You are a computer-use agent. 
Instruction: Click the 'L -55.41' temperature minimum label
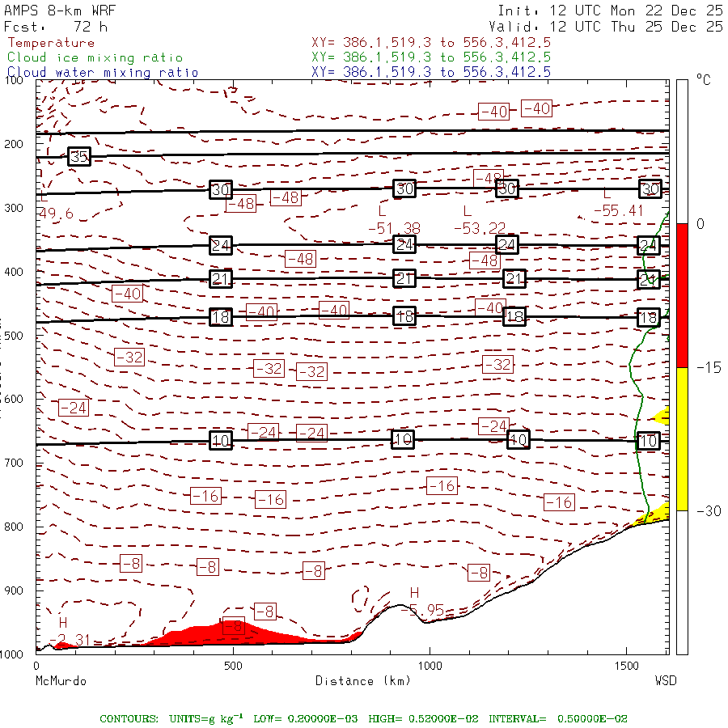pyautogui.click(x=619, y=203)
